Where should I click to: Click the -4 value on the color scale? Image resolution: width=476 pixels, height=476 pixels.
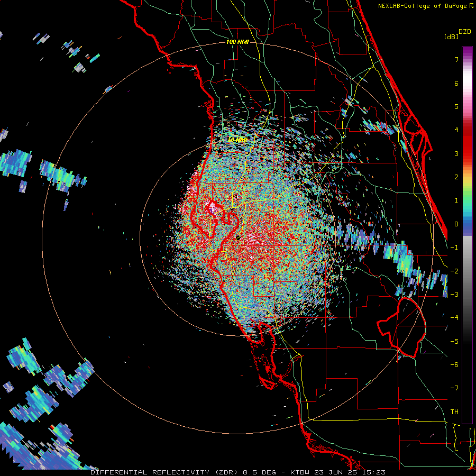point(454,318)
